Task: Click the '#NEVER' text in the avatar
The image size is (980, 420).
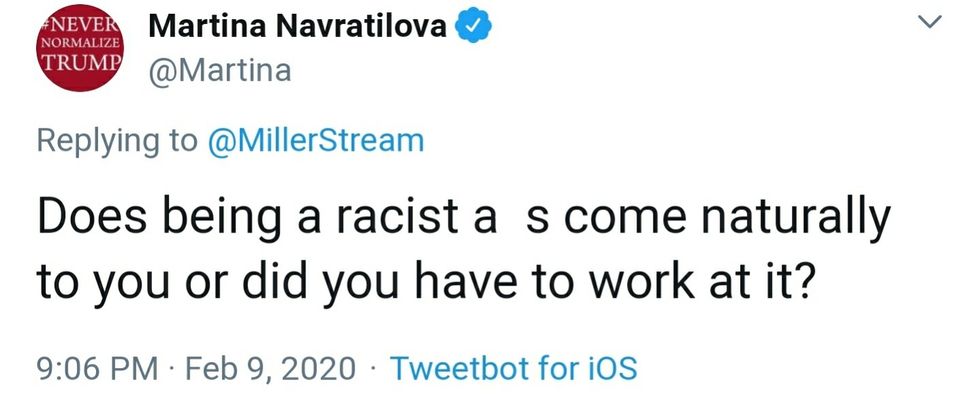Action: coord(82,24)
